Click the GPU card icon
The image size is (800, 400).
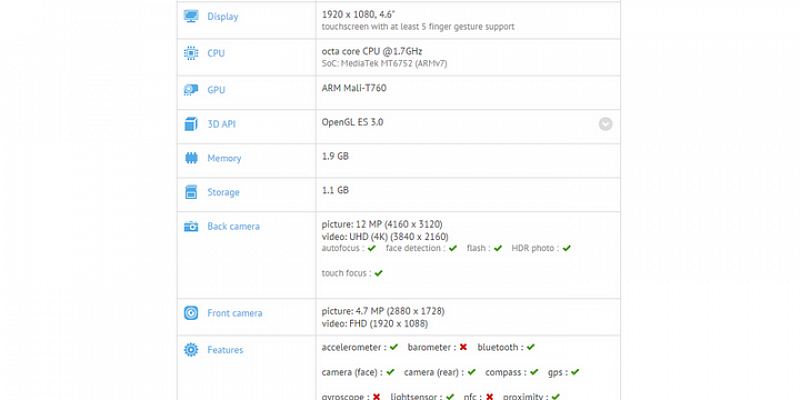[190, 90]
